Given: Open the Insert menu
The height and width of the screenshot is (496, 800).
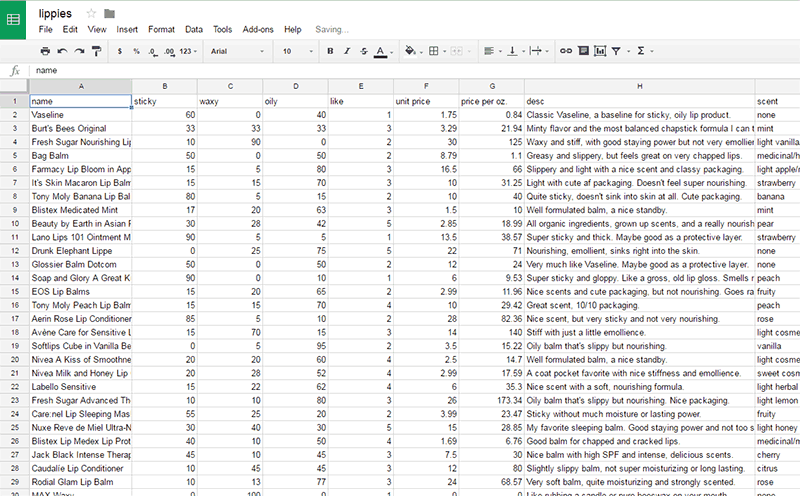Looking at the screenshot, I should (x=127, y=30).
